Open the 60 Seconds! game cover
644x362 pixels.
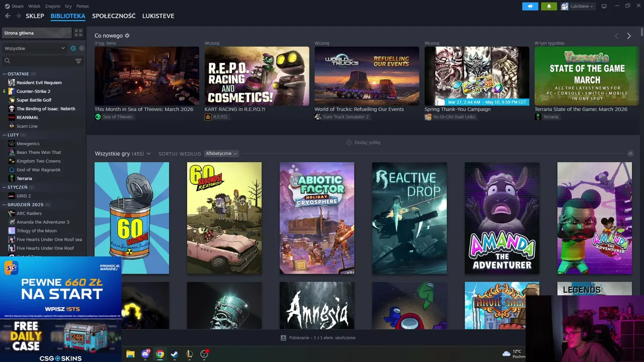pos(132,218)
